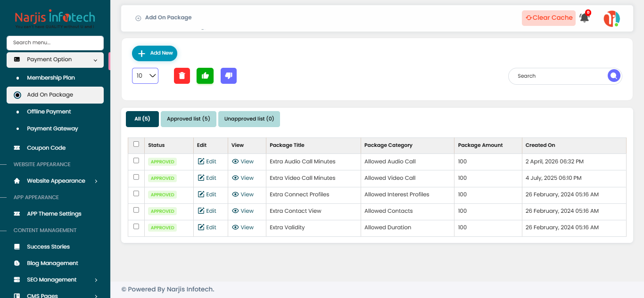Toggle the select-all checkbox in table header
Screen dimensions: 644x298
click(136, 144)
